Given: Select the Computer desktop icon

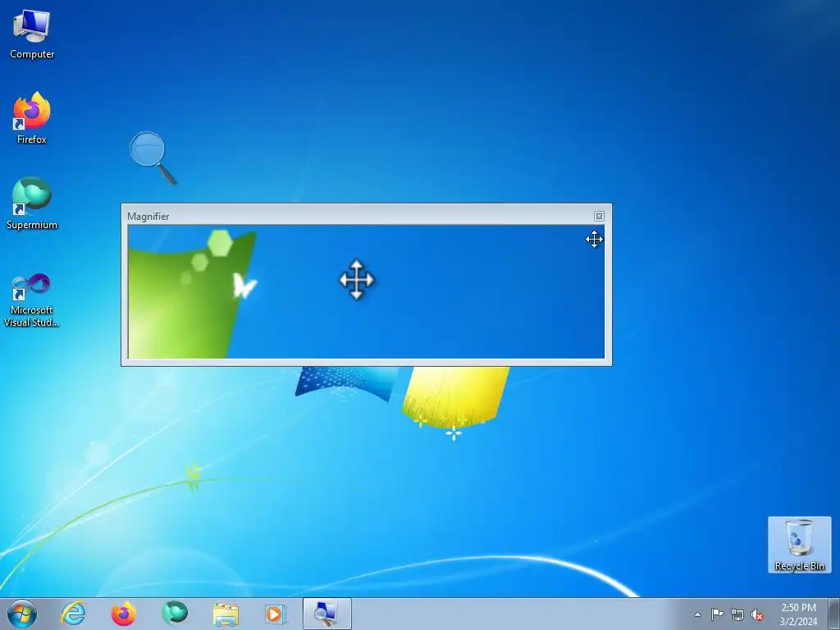Looking at the screenshot, I should coord(32,34).
